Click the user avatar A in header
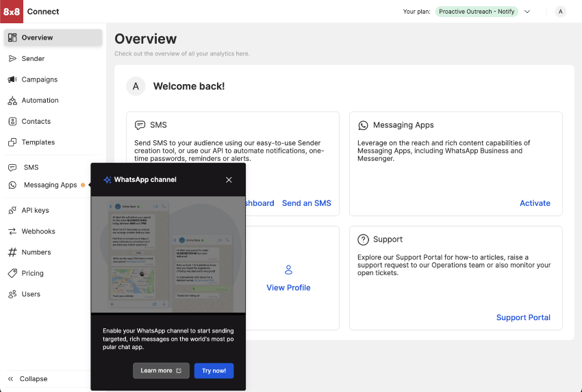Image resolution: width=582 pixels, height=392 pixels. [x=561, y=12]
